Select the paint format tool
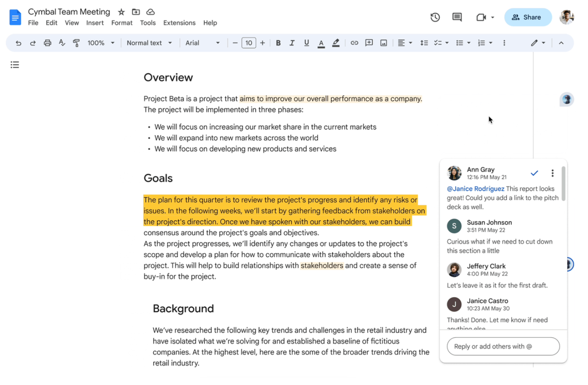588x385 pixels. coord(76,43)
